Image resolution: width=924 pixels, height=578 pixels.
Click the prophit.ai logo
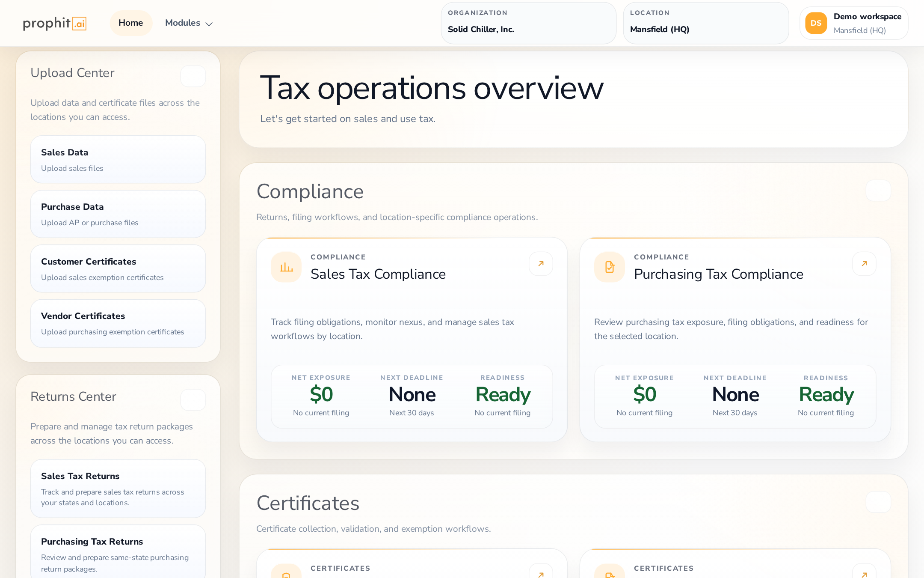point(54,23)
